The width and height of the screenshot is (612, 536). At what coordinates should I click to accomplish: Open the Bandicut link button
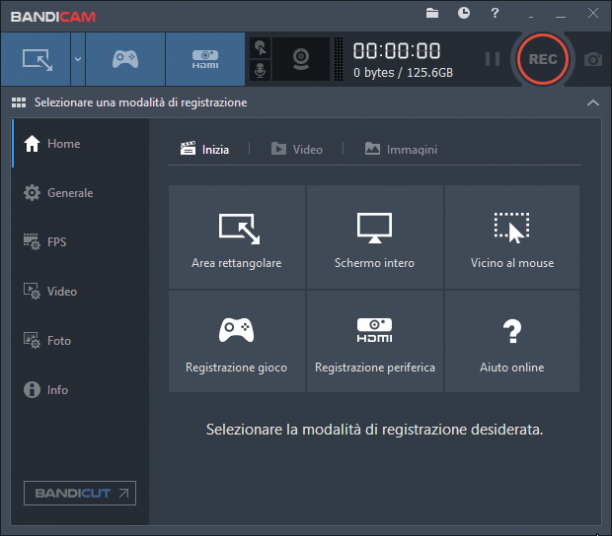click(x=80, y=493)
